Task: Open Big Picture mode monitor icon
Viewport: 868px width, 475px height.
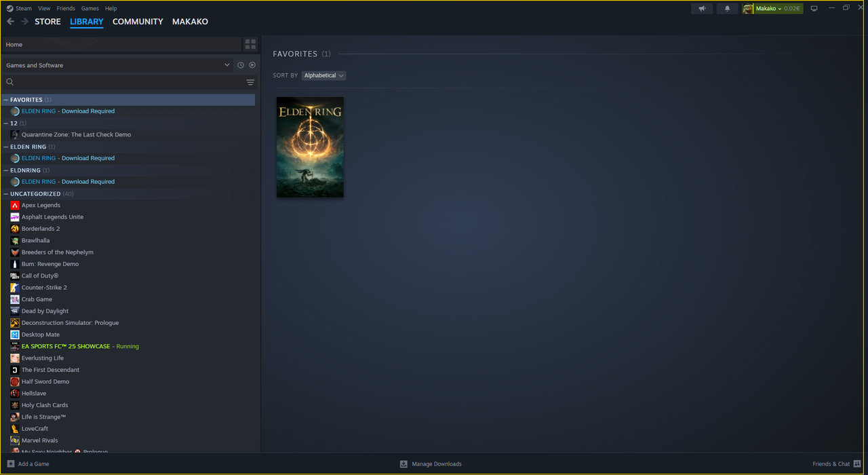Action: [x=814, y=8]
